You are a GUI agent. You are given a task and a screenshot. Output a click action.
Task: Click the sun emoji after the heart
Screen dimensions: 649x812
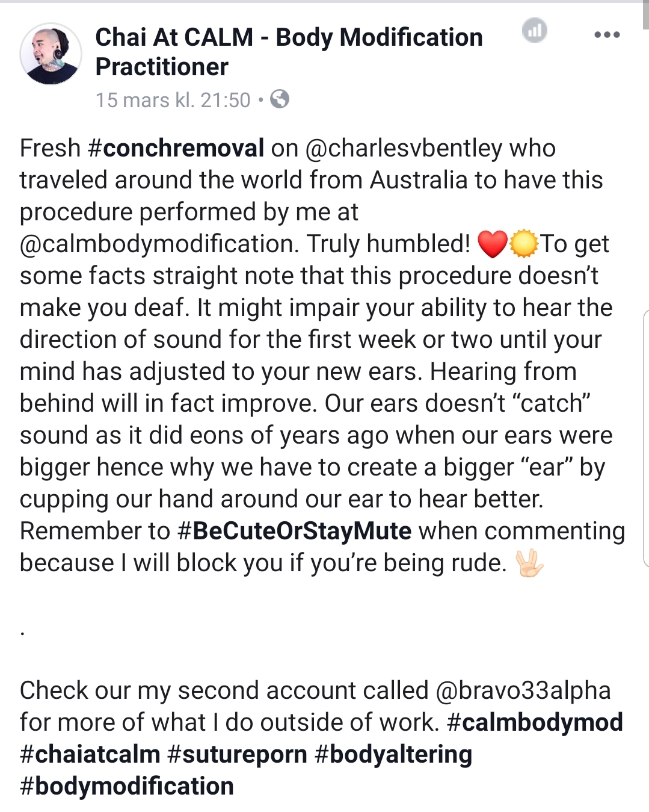coord(523,244)
